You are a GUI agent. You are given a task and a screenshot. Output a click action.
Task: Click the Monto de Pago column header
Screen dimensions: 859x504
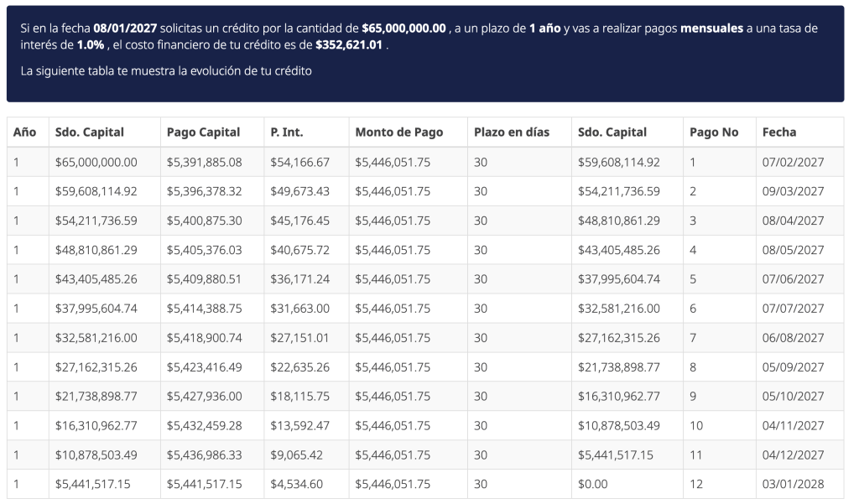(398, 132)
